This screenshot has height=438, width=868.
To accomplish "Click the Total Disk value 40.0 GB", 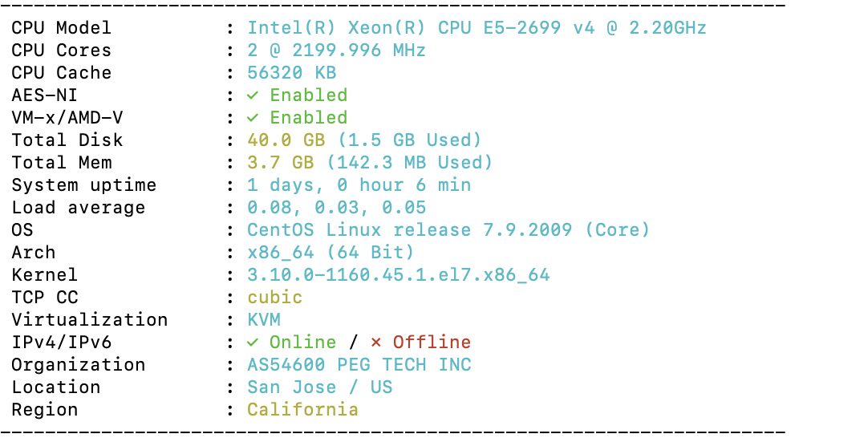I will tap(286, 140).
